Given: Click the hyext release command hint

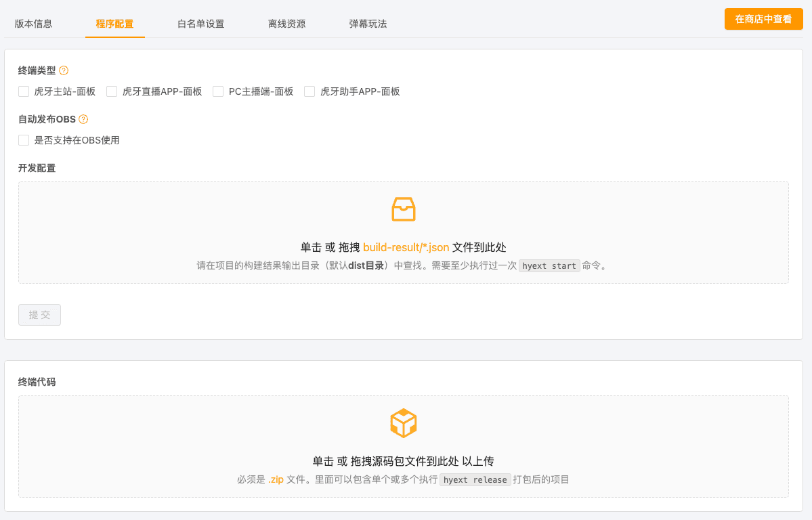Looking at the screenshot, I should (x=475, y=480).
